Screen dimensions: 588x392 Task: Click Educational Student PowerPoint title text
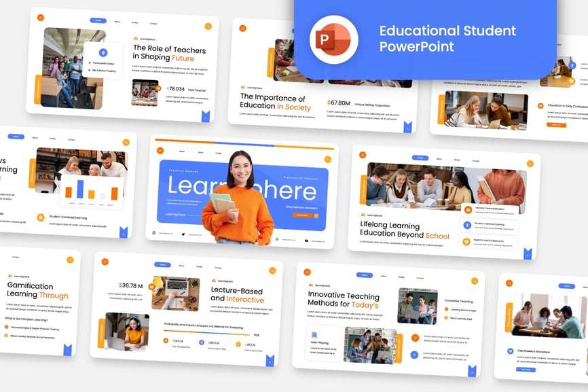click(447, 38)
